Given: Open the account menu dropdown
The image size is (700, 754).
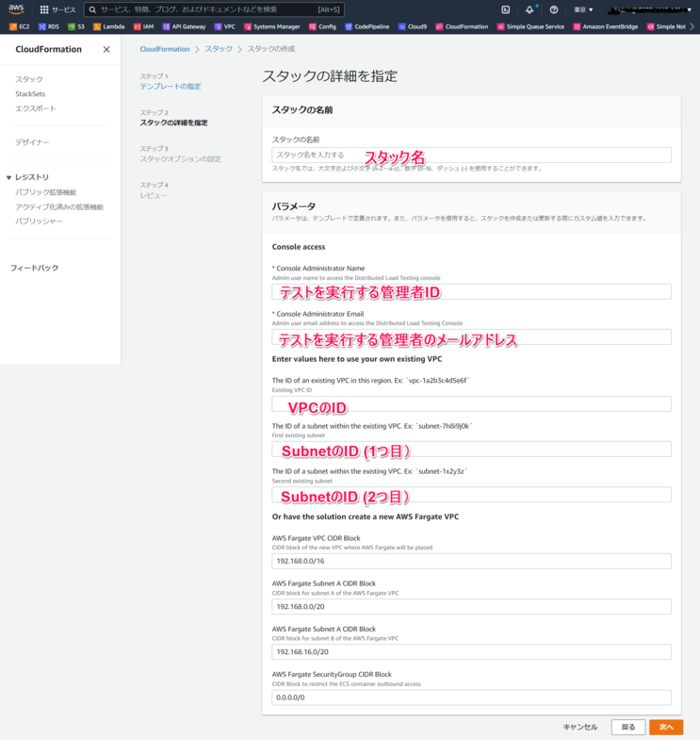Looking at the screenshot, I should point(649,9).
